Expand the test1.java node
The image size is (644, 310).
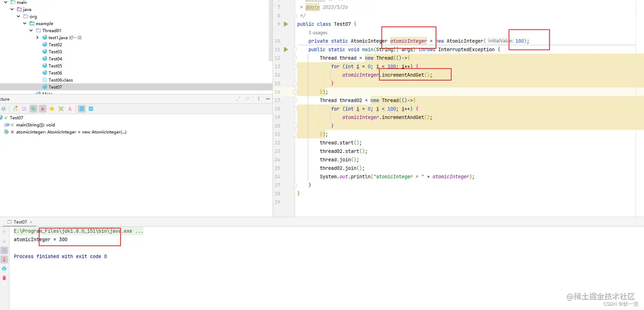37,38
